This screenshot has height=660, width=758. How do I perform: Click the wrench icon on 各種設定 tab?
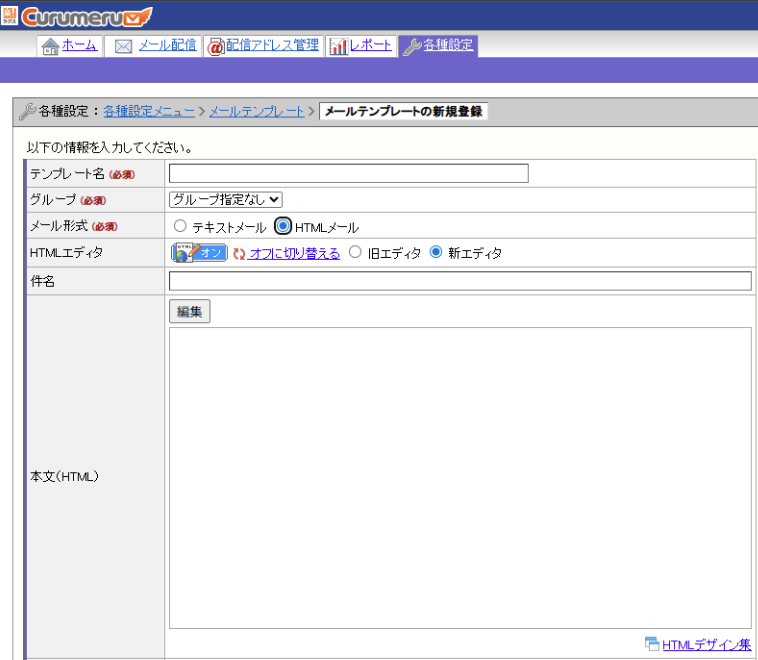(412, 46)
